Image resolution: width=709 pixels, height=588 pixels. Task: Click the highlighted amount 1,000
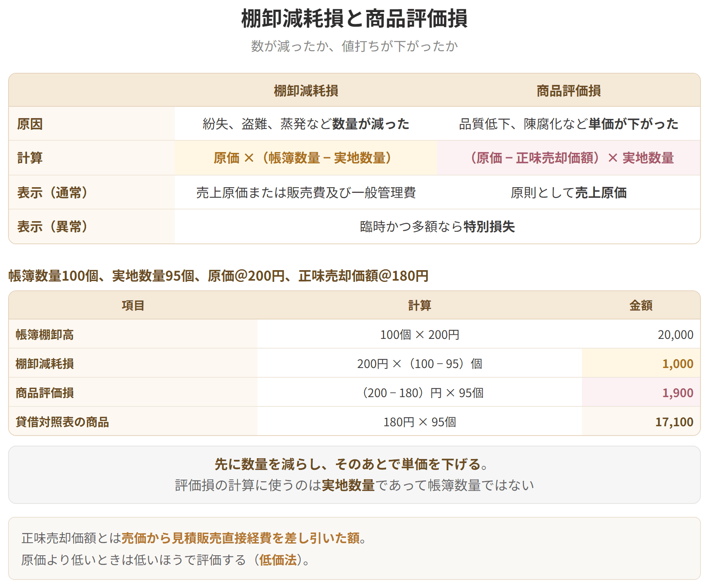[x=678, y=364]
